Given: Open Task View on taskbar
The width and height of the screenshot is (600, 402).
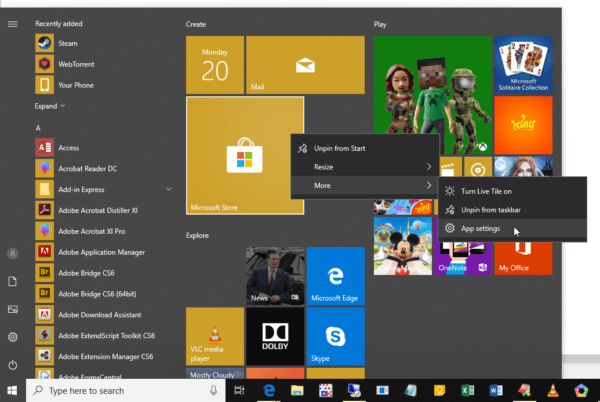Looking at the screenshot, I should (239, 391).
